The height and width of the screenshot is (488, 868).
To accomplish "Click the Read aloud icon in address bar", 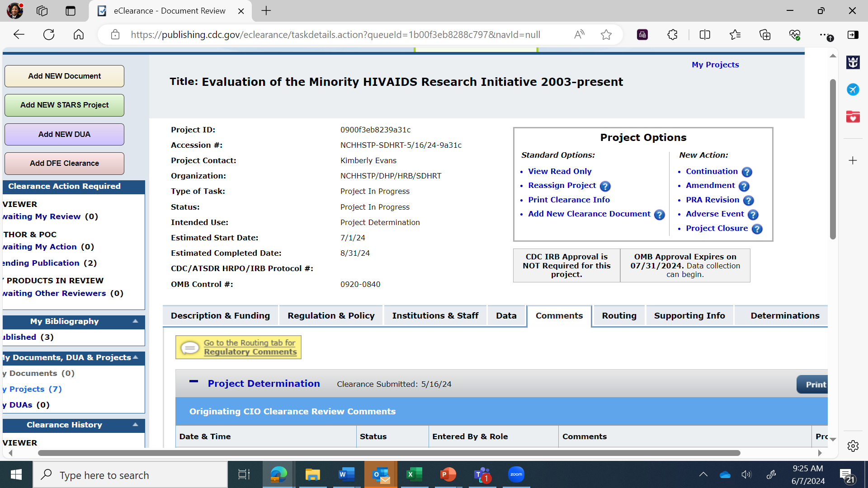I will [x=579, y=35].
